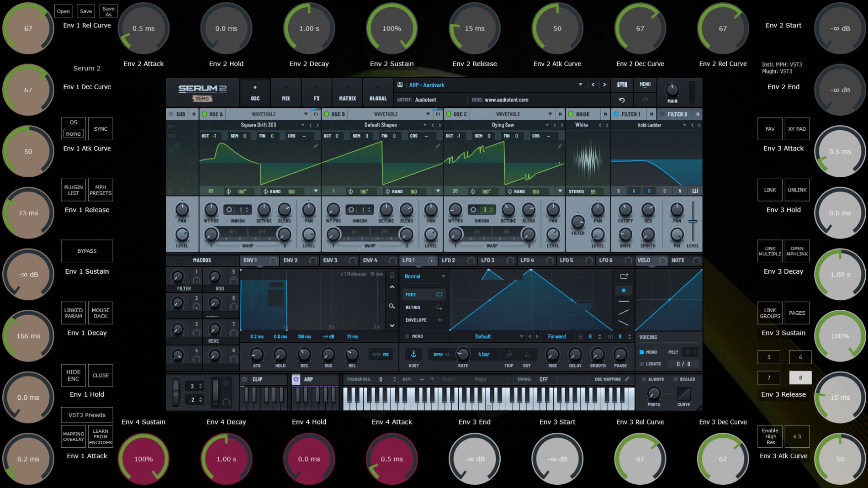Click the portamento curve shape box
This screenshot has height=488, width=868.
(x=683, y=393)
